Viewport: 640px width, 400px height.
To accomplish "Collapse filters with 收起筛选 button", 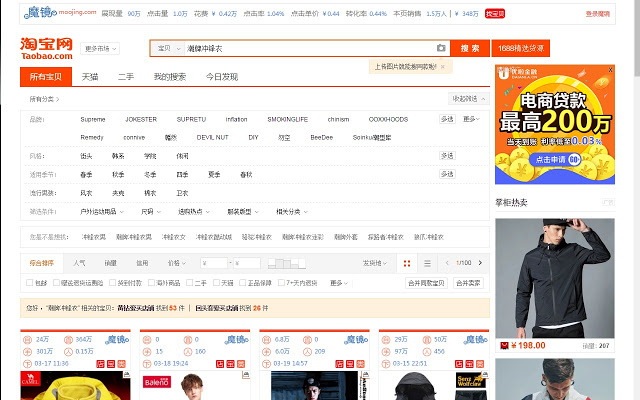I will coord(469,99).
